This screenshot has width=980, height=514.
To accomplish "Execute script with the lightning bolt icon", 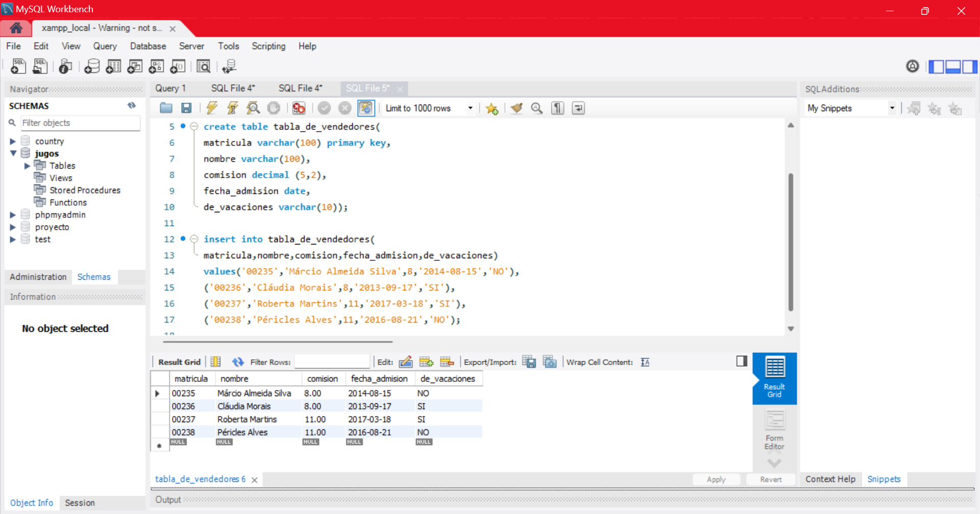I will point(212,108).
